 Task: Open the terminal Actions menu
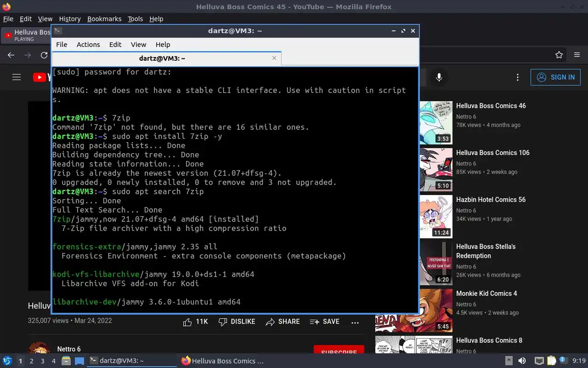pos(88,45)
